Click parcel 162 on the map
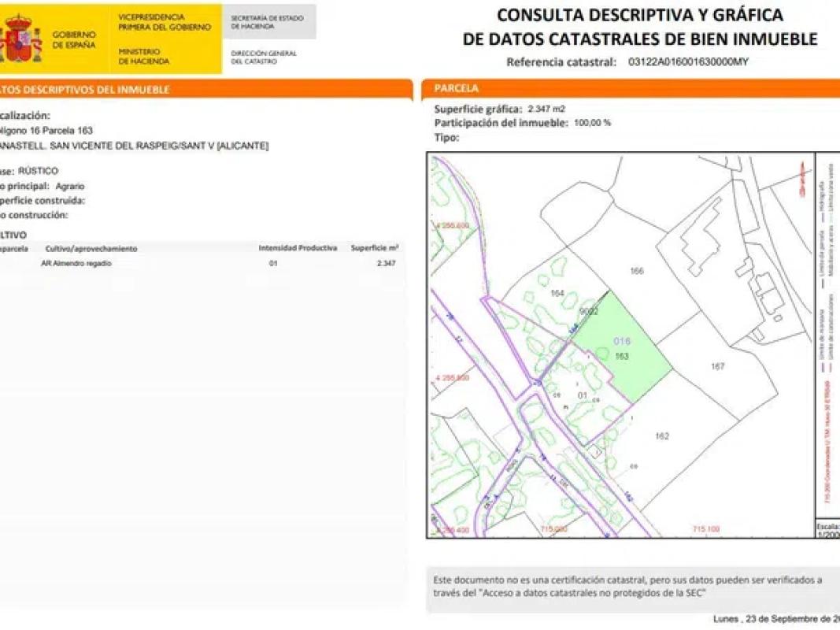840x630 pixels. click(662, 435)
